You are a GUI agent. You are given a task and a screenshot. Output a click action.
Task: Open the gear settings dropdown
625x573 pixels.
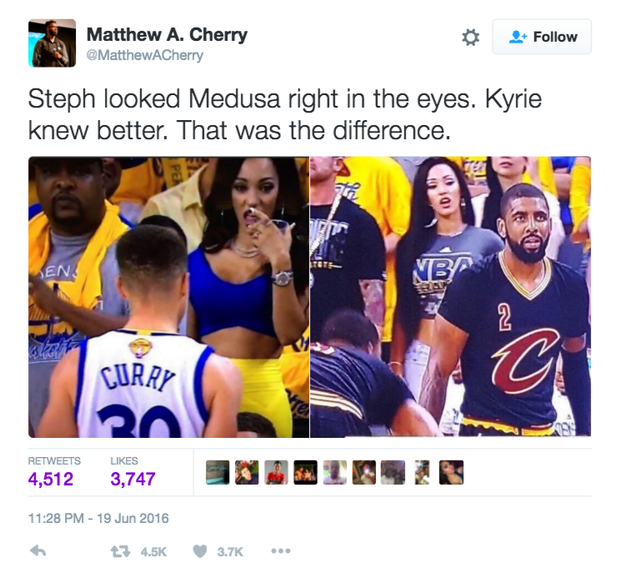point(470,37)
